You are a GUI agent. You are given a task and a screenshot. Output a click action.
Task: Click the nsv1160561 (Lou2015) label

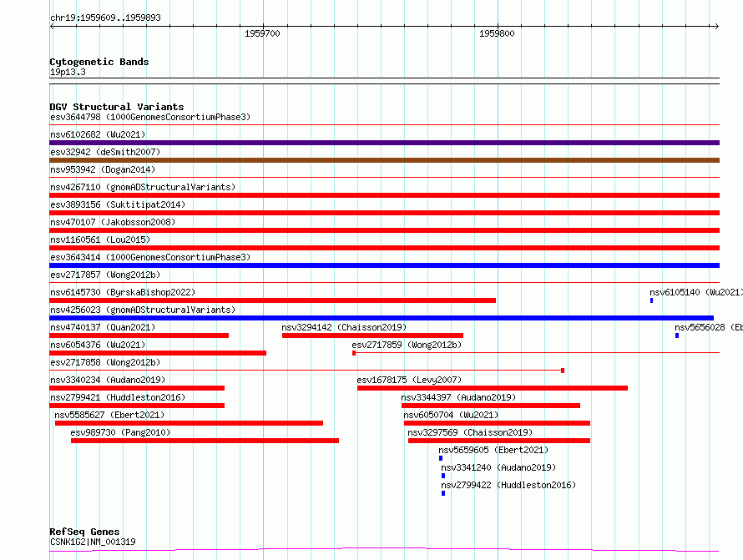(100, 240)
